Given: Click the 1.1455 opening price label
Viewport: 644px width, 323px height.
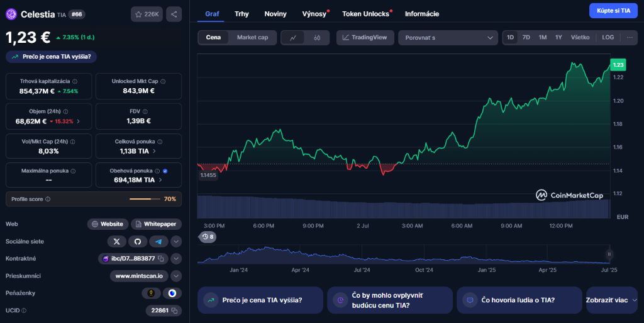Looking at the screenshot, I should [208, 175].
